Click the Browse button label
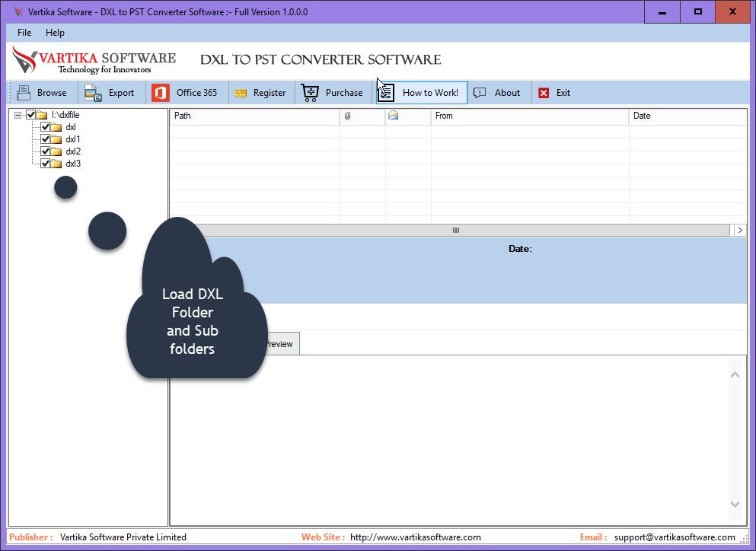This screenshot has width=756, height=551. point(52,93)
